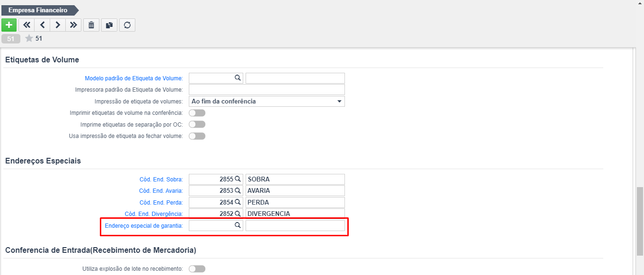Mark record 51 as favorite star

tap(29, 39)
